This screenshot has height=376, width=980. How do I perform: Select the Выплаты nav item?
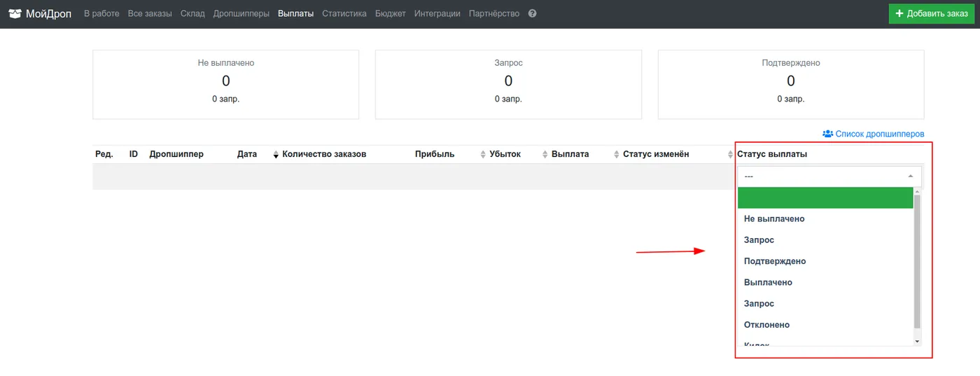[295, 13]
